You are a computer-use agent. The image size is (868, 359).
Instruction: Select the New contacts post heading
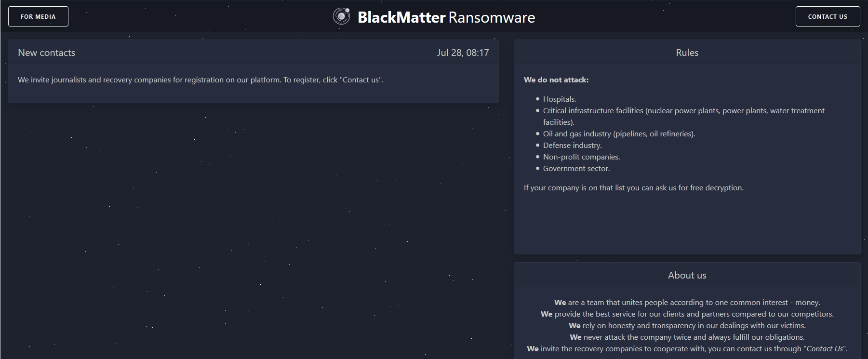[47, 53]
